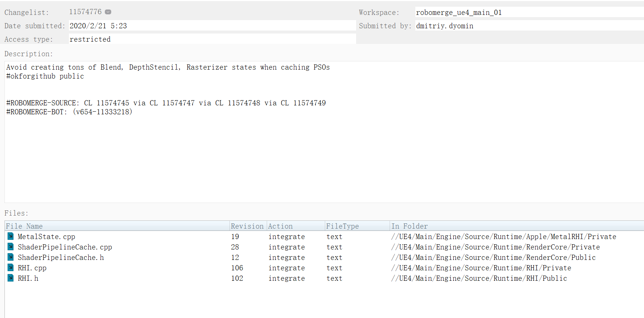This screenshot has height=318, width=644.
Task: Click revision 12 cell
Action: coord(235,257)
